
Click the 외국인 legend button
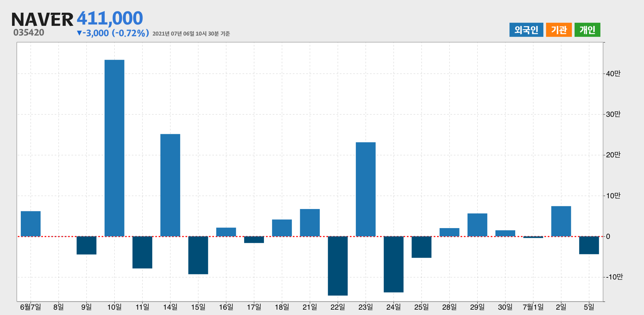pyautogui.click(x=526, y=30)
